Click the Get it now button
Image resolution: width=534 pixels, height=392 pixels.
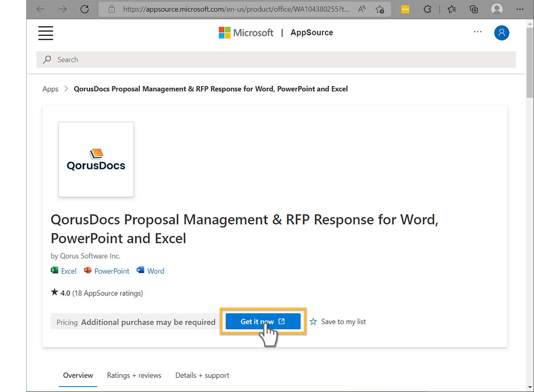(x=263, y=322)
